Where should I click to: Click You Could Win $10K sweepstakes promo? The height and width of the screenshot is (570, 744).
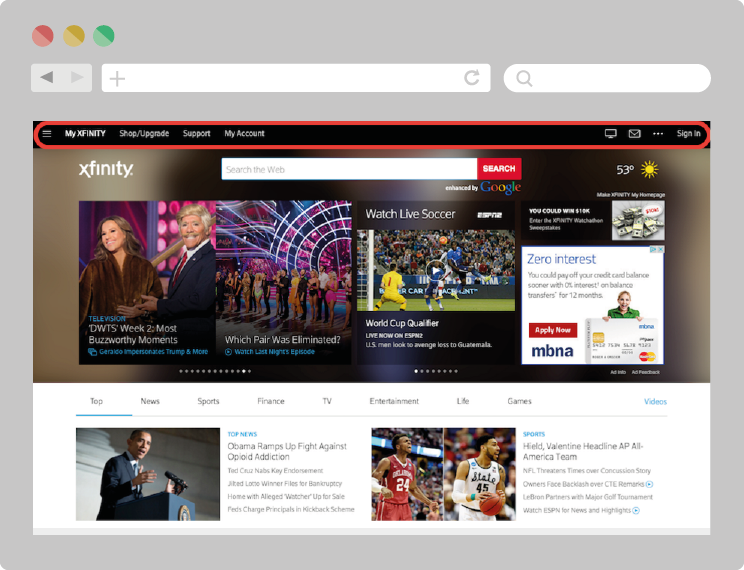pyautogui.click(x=593, y=220)
